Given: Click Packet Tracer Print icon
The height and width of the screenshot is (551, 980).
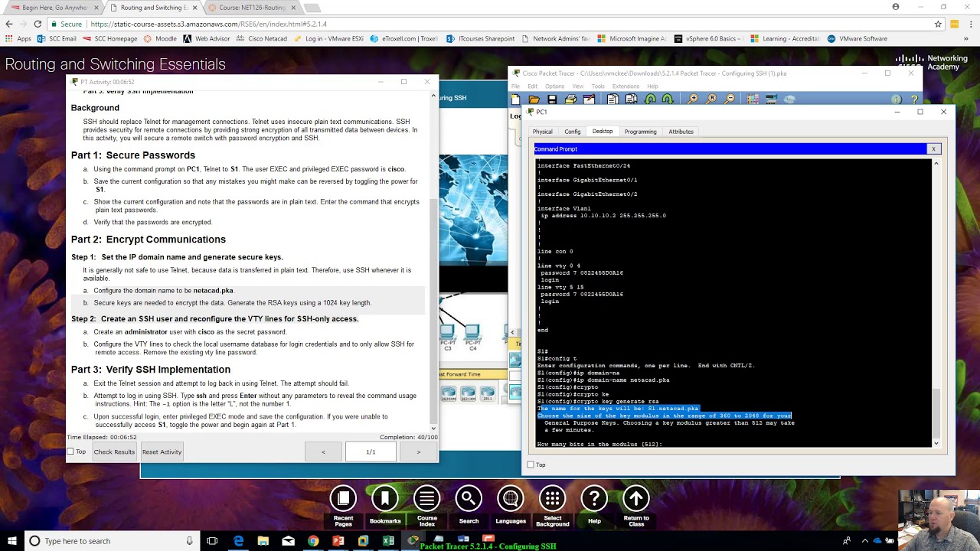Looking at the screenshot, I should coord(570,99).
